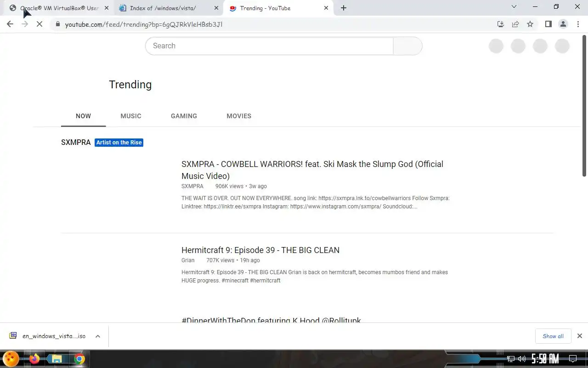The height and width of the screenshot is (368, 588).
Task: Open the Chrome three-dot menu
Action: click(578, 24)
